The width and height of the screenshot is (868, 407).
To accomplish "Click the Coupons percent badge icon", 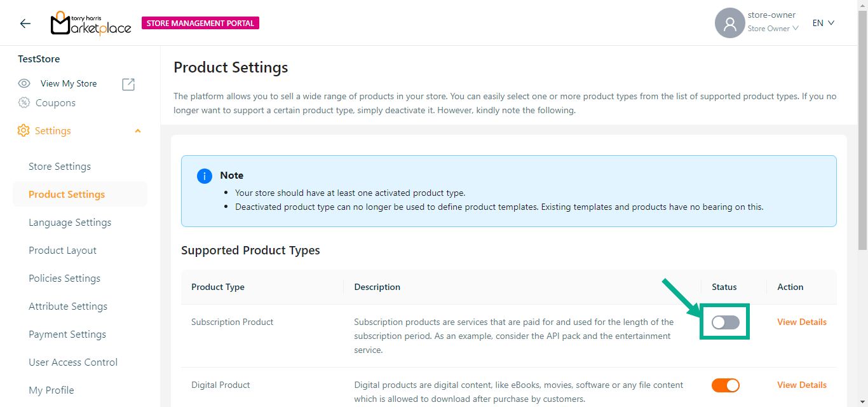I will 24,102.
